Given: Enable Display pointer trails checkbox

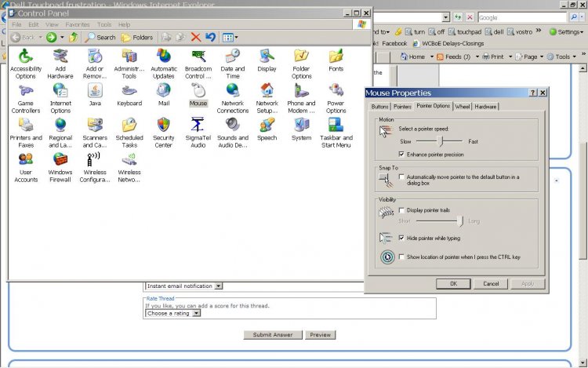Looking at the screenshot, I should tap(401, 210).
